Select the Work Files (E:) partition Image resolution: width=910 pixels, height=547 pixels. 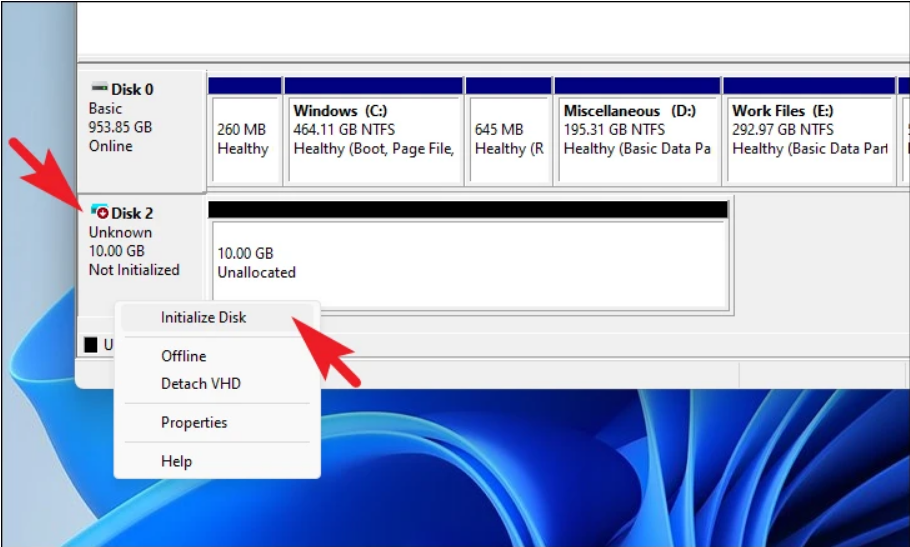coord(808,140)
